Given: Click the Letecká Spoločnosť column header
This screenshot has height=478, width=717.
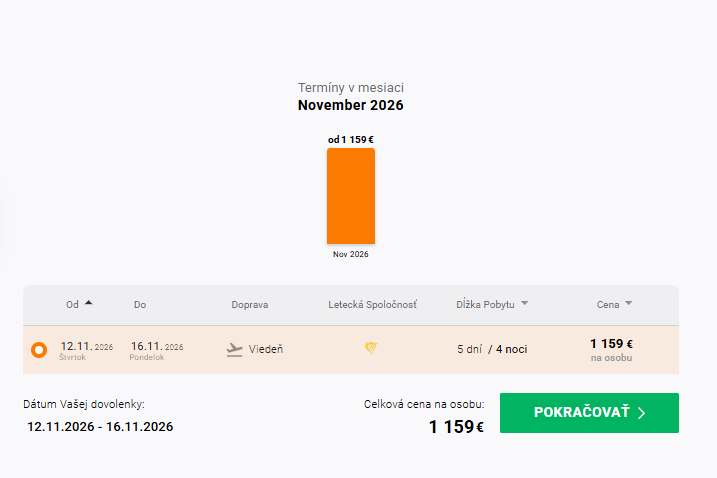Looking at the screenshot, I should [x=372, y=305].
